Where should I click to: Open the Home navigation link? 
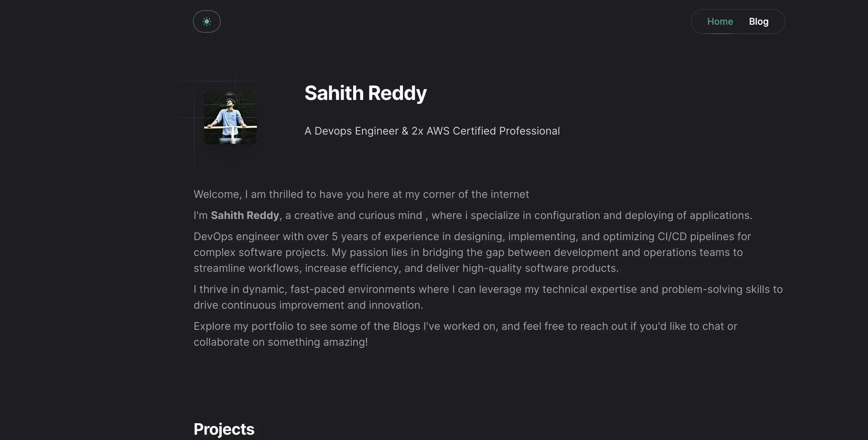coord(720,21)
